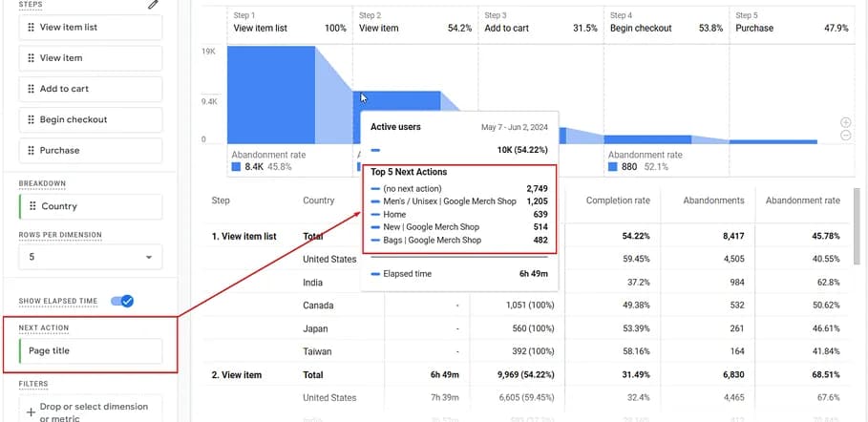The height and width of the screenshot is (422, 868).
Task: Click drag handle icon of Country breakdown
Action: (x=32, y=206)
